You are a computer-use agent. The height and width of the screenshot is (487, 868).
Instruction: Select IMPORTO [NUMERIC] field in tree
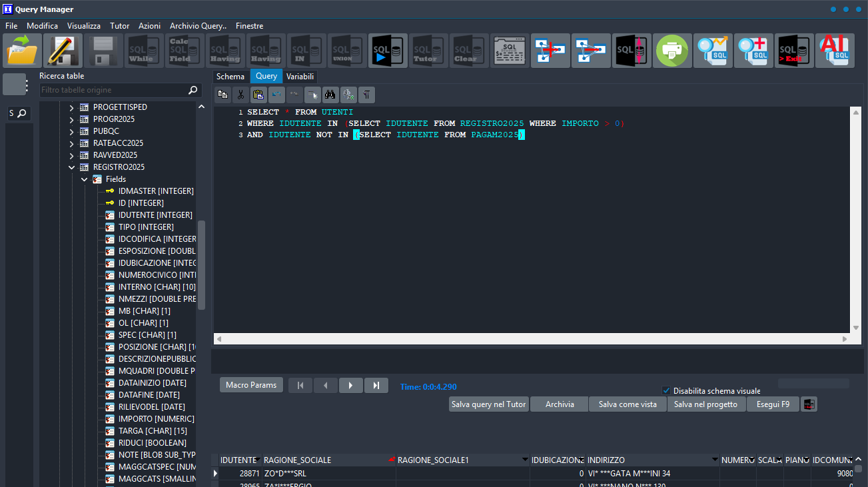pyautogui.click(x=156, y=419)
